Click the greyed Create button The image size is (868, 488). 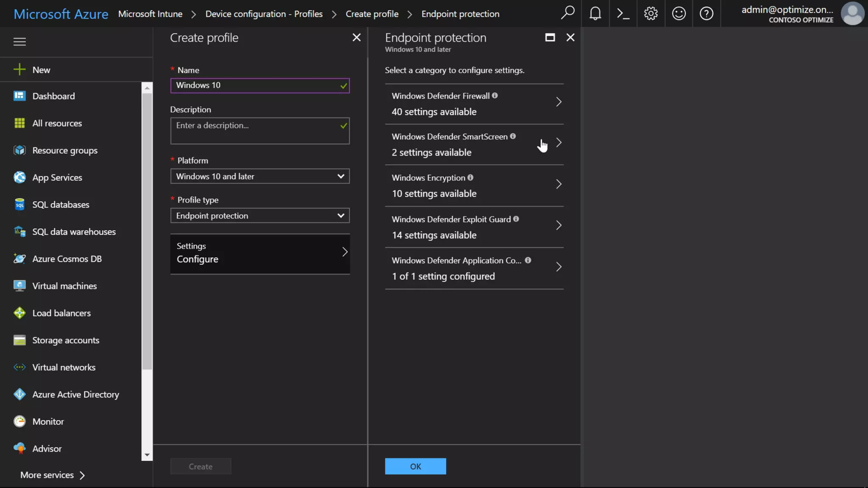click(200, 466)
